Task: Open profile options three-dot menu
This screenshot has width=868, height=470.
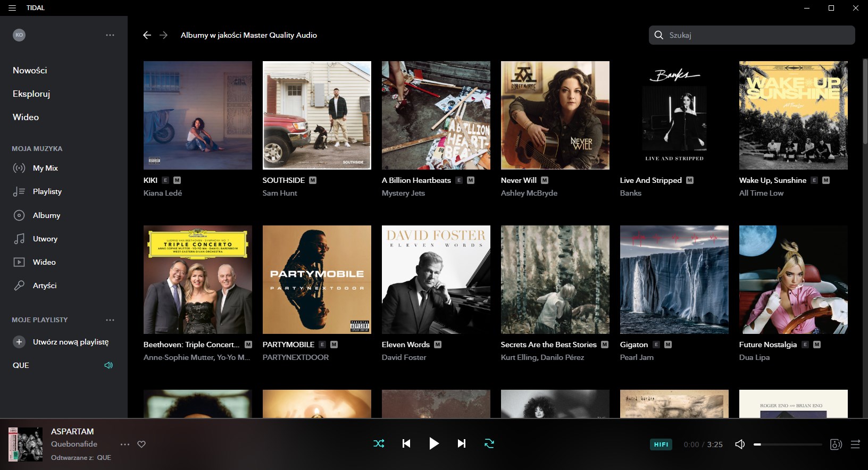Action: click(x=110, y=35)
